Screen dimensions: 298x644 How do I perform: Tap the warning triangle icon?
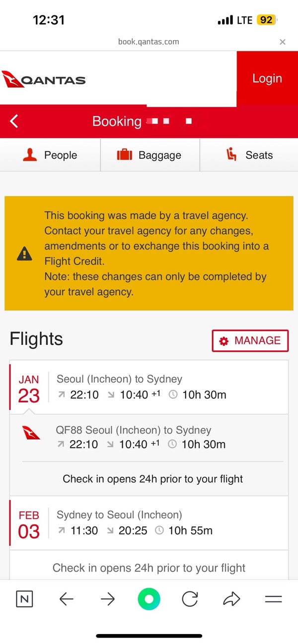[24, 254]
